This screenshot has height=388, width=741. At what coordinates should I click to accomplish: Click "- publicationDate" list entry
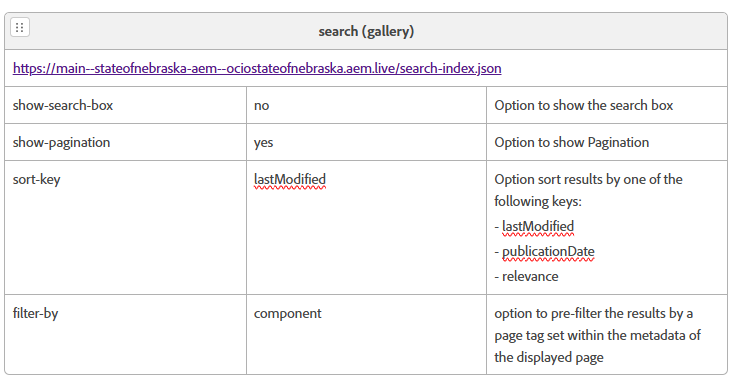click(544, 251)
